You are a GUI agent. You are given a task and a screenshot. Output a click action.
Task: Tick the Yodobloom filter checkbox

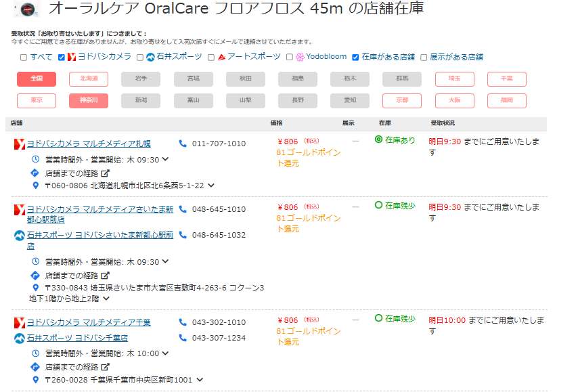[x=290, y=57]
